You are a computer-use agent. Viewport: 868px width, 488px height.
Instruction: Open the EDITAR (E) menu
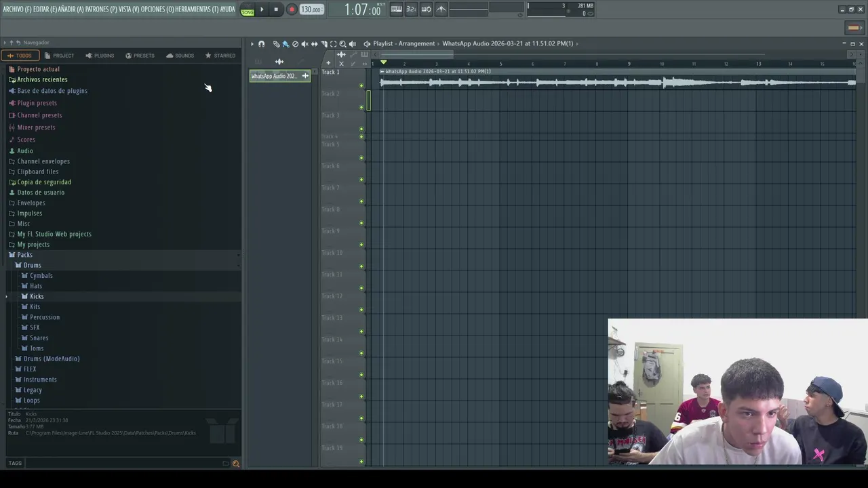pos(45,9)
